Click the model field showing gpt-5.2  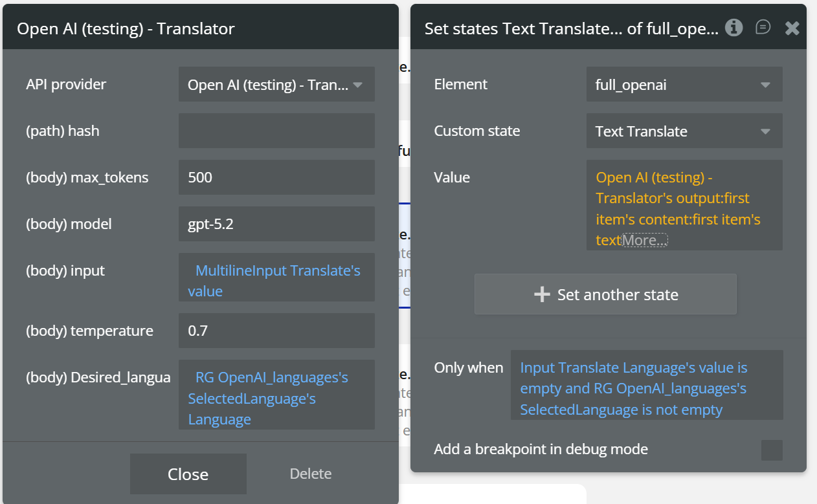coord(276,224)
